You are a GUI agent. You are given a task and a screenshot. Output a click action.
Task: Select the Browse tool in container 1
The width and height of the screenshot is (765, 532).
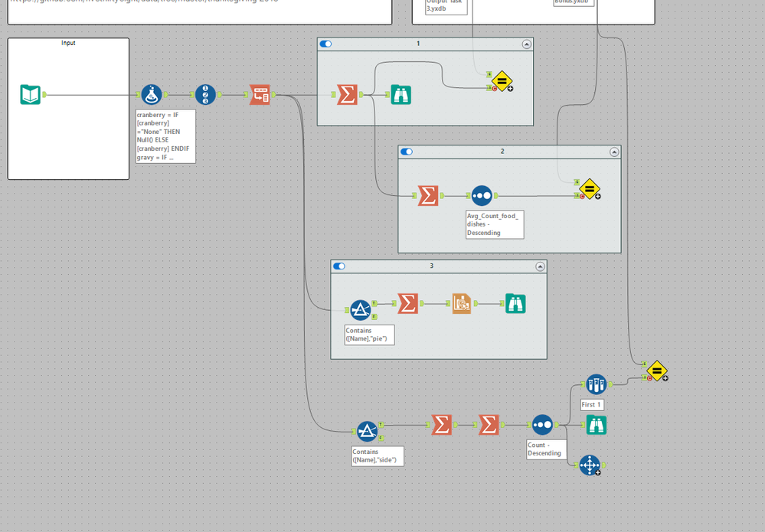401,95
